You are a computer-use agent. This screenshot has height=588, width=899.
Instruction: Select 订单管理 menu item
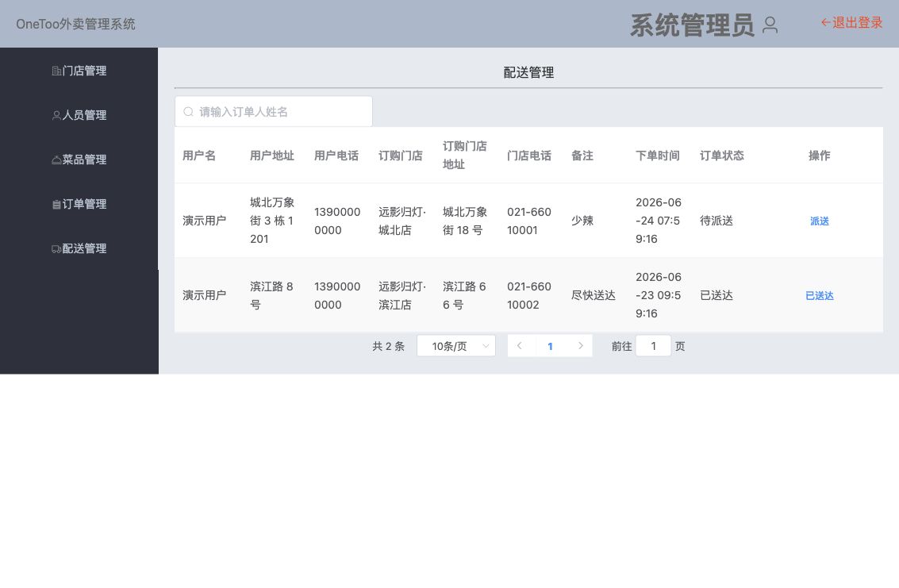[79, 204]
